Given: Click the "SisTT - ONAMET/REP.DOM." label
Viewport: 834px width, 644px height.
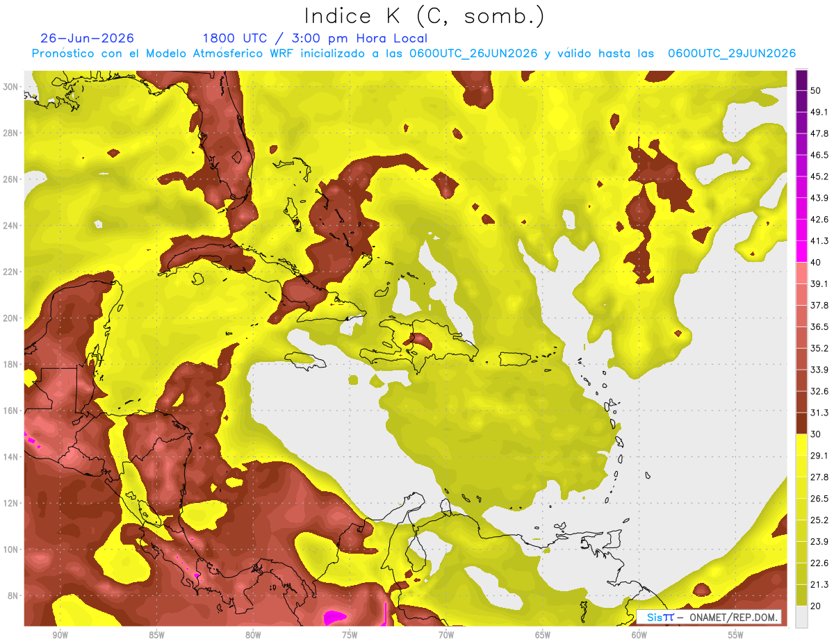Looking at the screenshot, I should (x=708, y=617).
